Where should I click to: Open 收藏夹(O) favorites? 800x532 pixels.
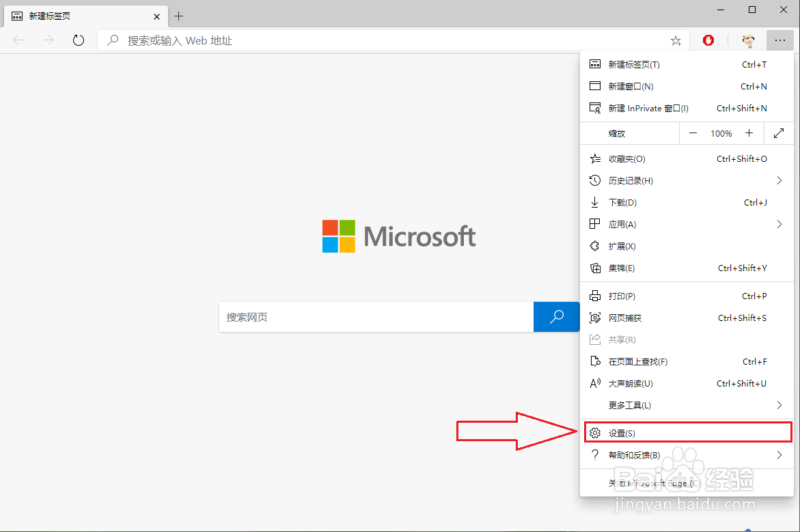click(x=687, y=158)
